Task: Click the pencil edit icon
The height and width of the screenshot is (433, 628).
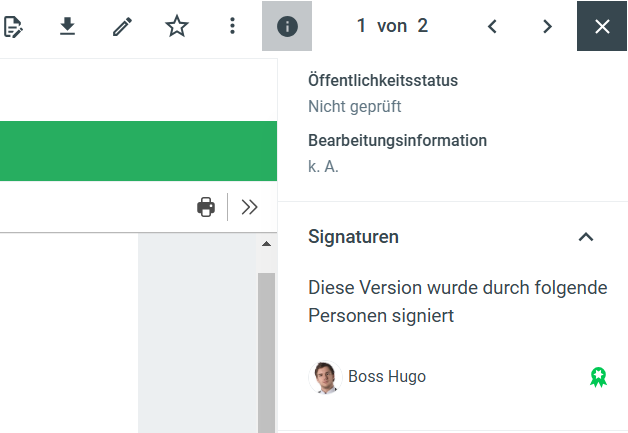Action: point(122,26)
